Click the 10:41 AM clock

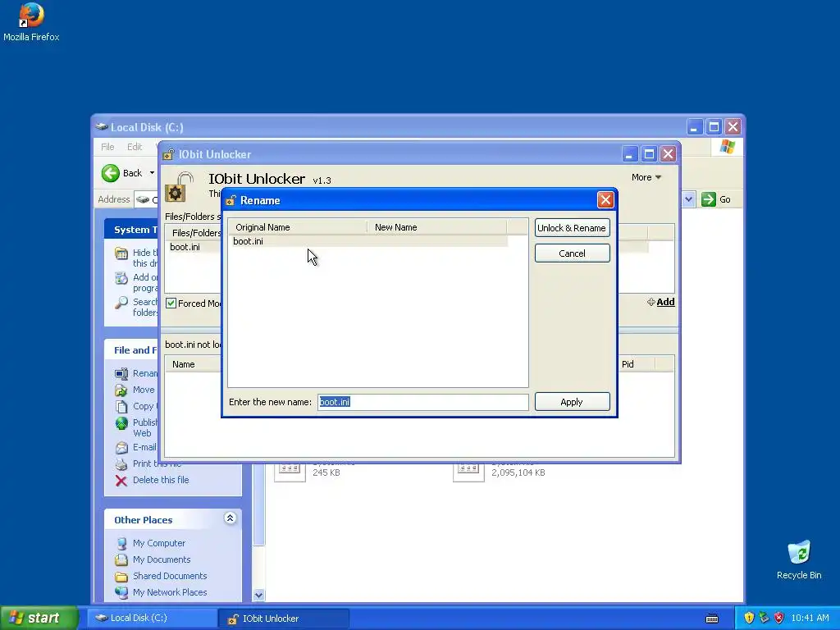pyautogui.click(x=810, y=618)
